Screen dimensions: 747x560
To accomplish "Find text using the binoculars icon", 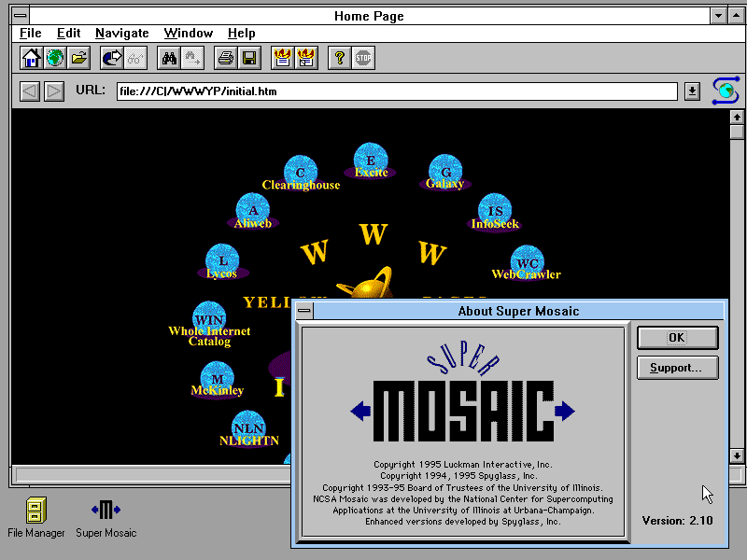I will [169, 58].
